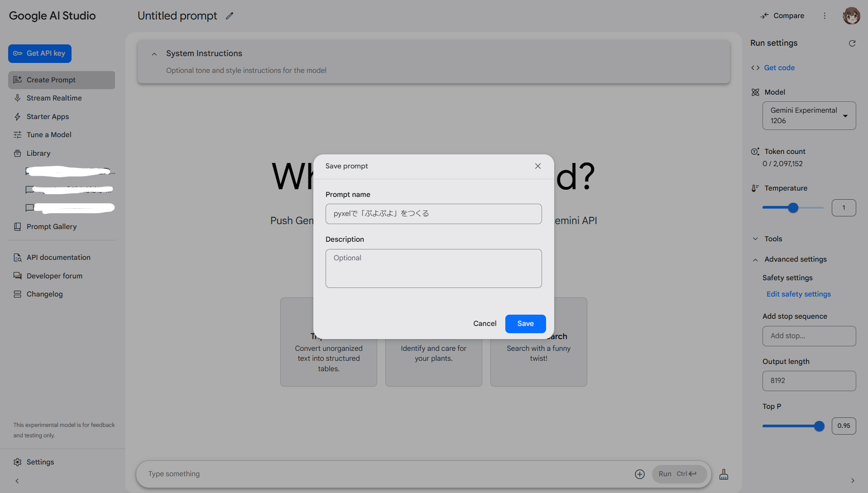Collapse the Advanced settings section
This screenshot has width=868, height=493.
click(x=755, y=259)
